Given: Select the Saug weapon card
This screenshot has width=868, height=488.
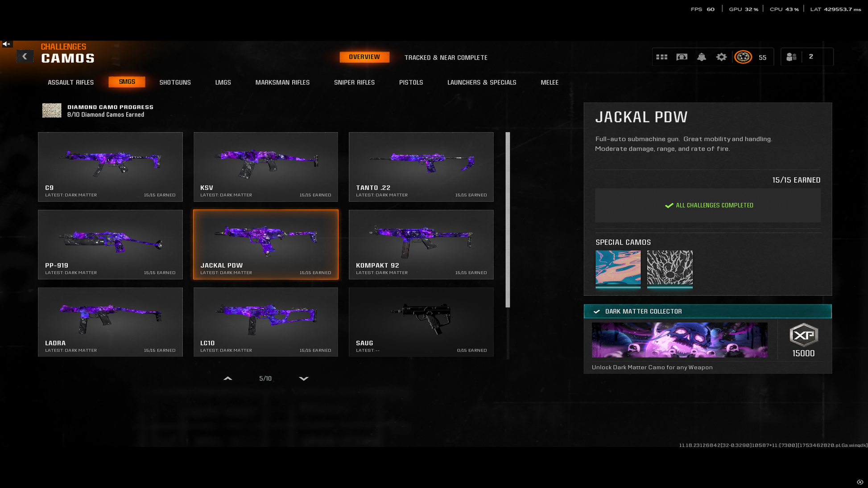Looking at the screenshot, I should (421, 322).
